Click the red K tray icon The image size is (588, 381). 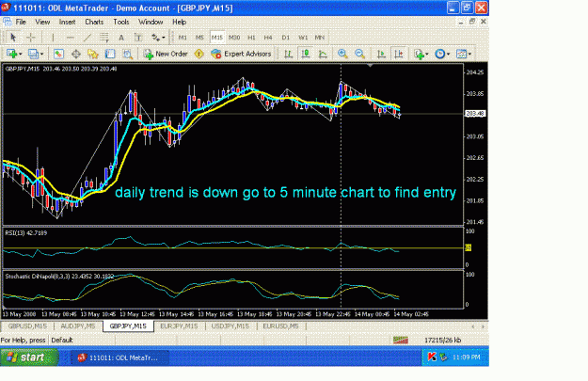point(432,357)
